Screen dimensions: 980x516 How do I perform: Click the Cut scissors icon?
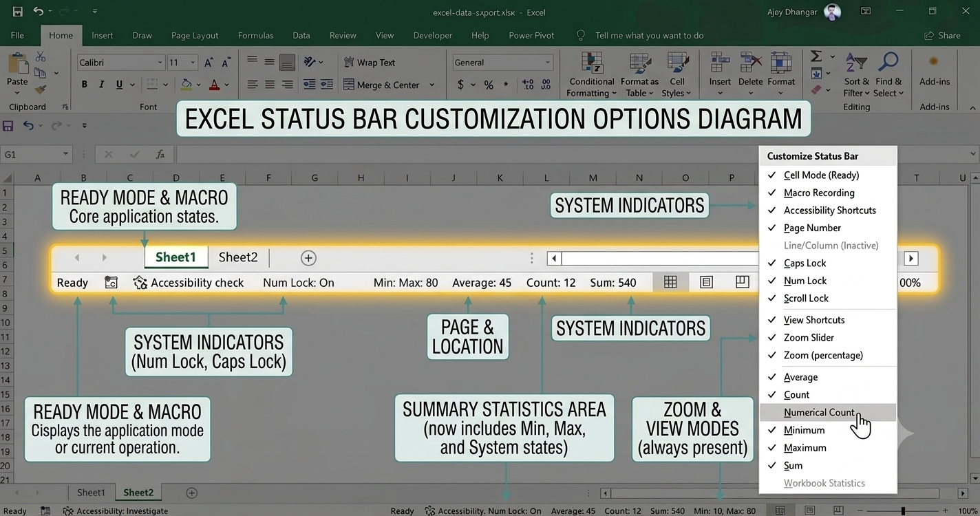pyautogui.click(x=41, y=56)
